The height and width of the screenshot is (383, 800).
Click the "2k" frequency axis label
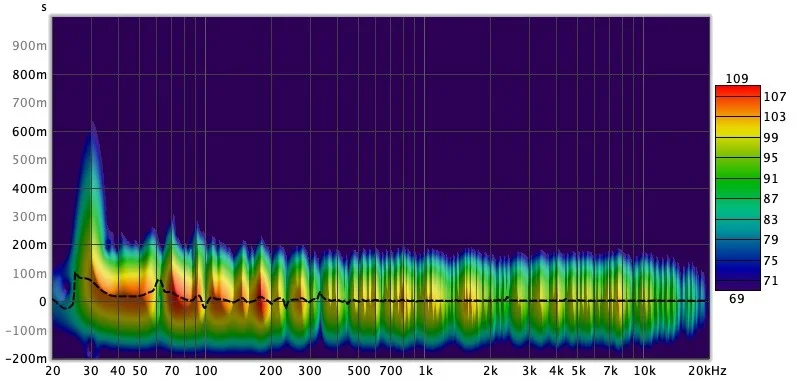coord(490,371)
